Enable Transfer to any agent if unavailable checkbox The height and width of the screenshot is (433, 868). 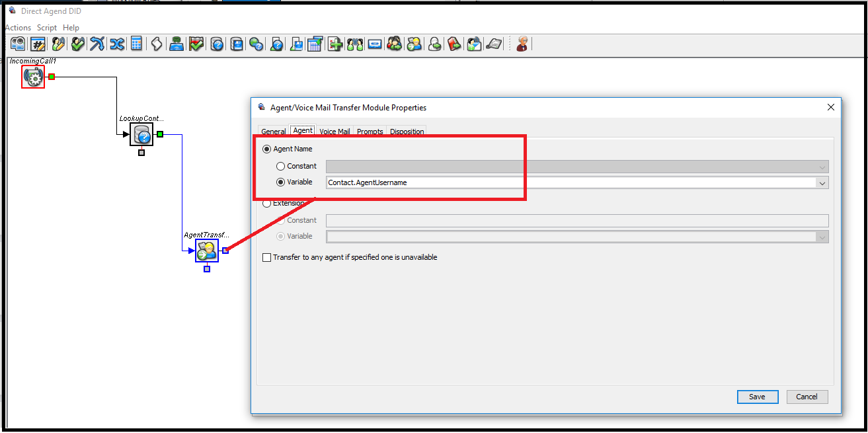coord(267,257)
